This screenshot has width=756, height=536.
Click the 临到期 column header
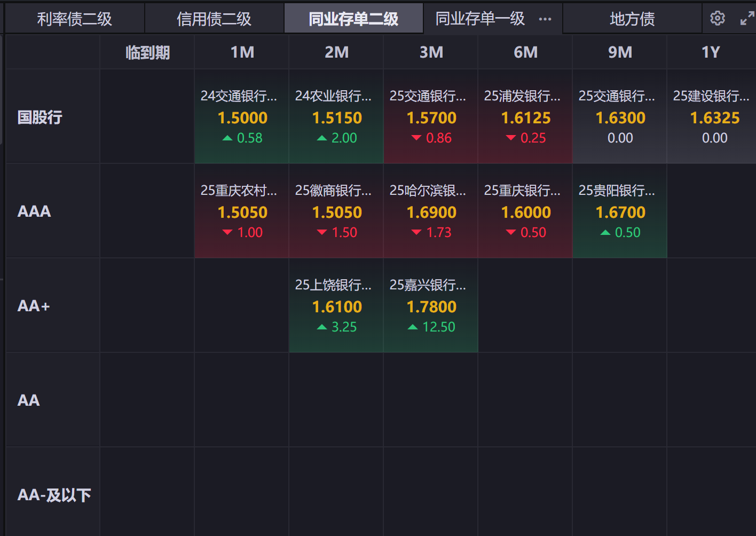[147, 52]
